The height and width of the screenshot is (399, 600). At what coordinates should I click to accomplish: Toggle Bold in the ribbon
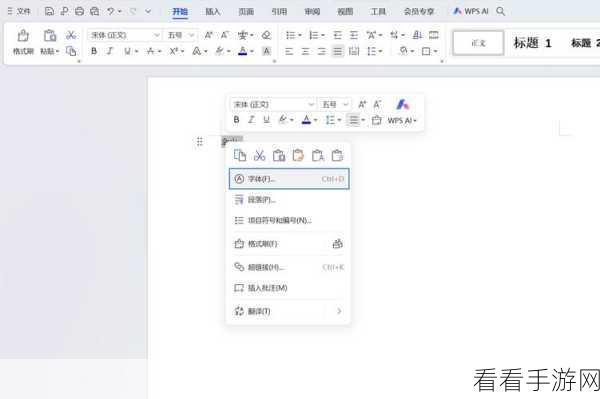[94, 51]
